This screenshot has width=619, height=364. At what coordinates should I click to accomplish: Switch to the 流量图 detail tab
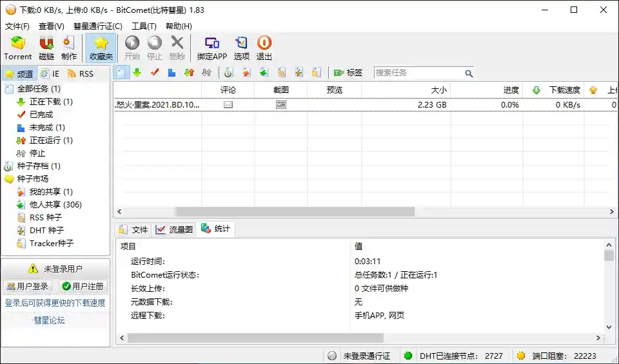coord(174,229)
